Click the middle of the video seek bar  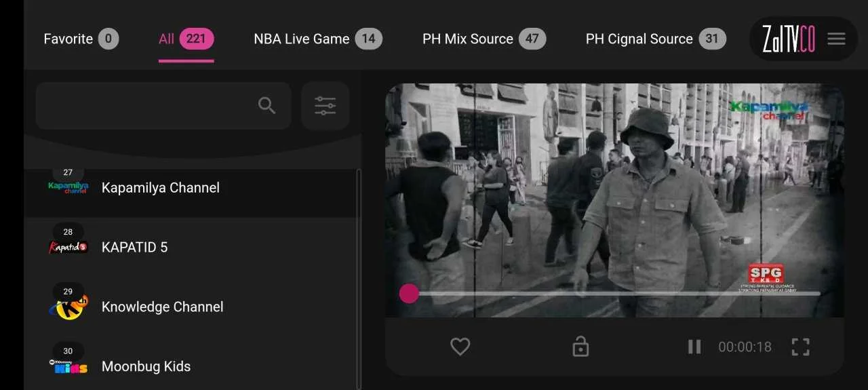tap(610, 293)
